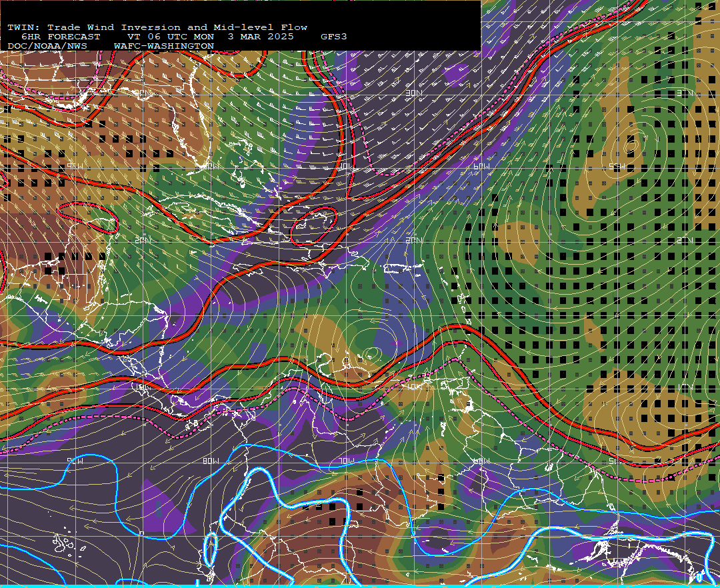This screenshot has height=588, width=720.
Task: Select the "6HR FORECAST" header text
Action: 61,37
